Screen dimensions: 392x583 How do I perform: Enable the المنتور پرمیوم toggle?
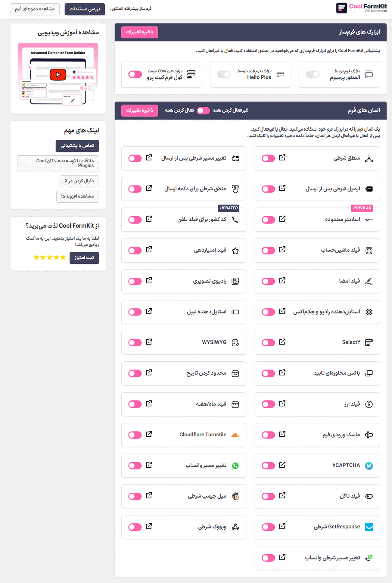click(313, 74)
